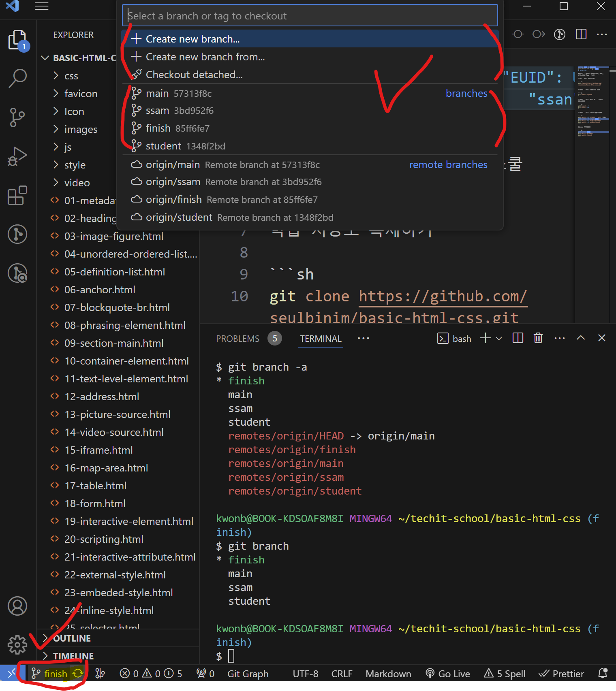Open the Explorer view in activity bar
Viewport: 616px width, 691px height.
tap(17, 41)
